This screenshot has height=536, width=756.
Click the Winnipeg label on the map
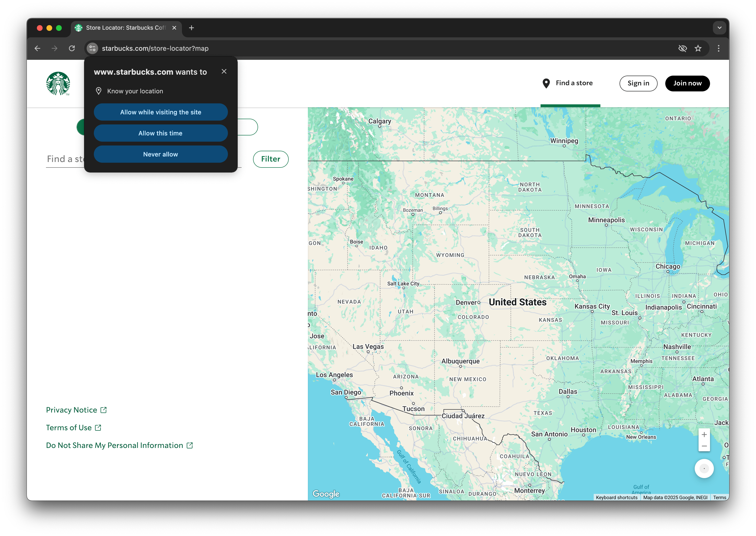click(564, 141)
